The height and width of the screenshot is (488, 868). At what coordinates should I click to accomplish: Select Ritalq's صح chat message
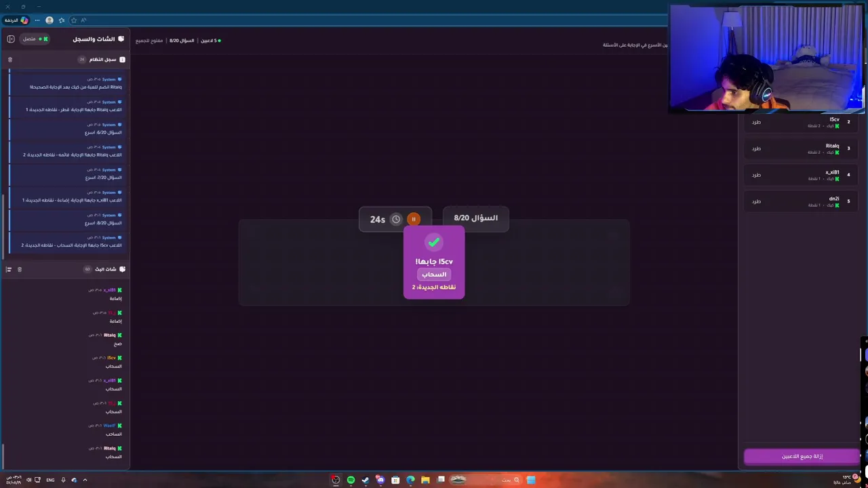pos(119,344)
